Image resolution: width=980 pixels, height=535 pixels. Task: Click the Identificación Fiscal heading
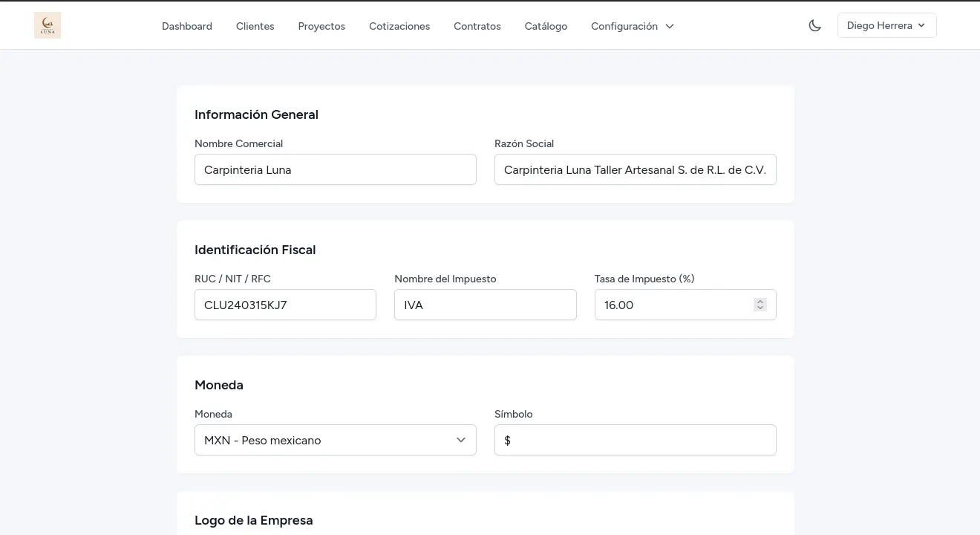click(255, 250)
